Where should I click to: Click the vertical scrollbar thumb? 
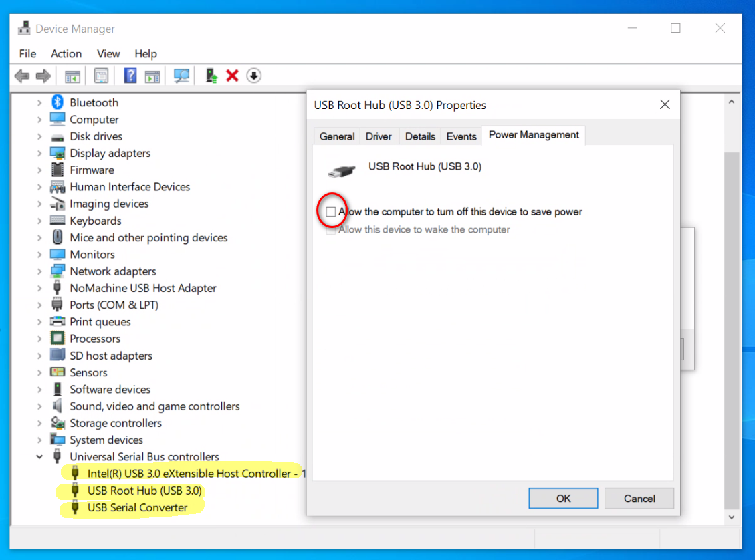pyautogui.click(x=732, y=330)
